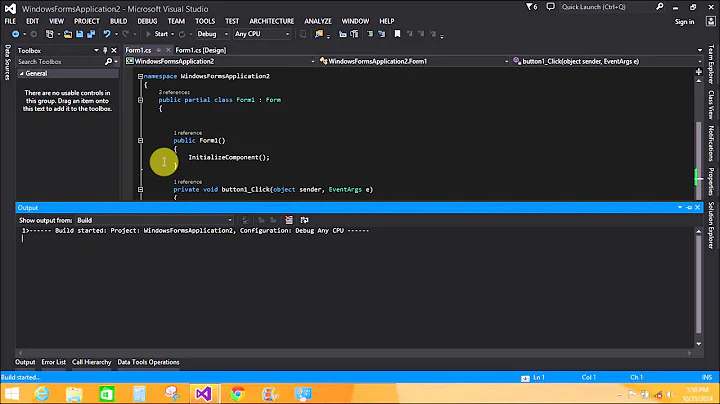This screenshot has height=404, width=720.
Task: Open the Solution Explorer side tab
Action: [711, 225]
